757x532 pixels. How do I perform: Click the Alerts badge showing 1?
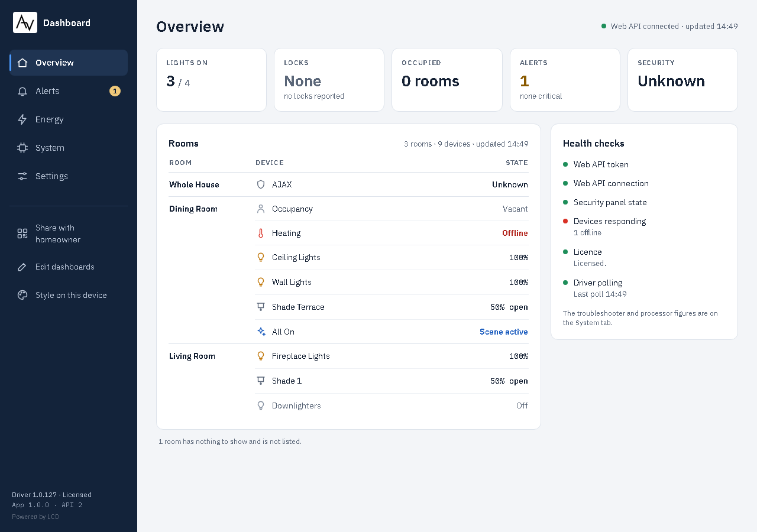point(115,91)
